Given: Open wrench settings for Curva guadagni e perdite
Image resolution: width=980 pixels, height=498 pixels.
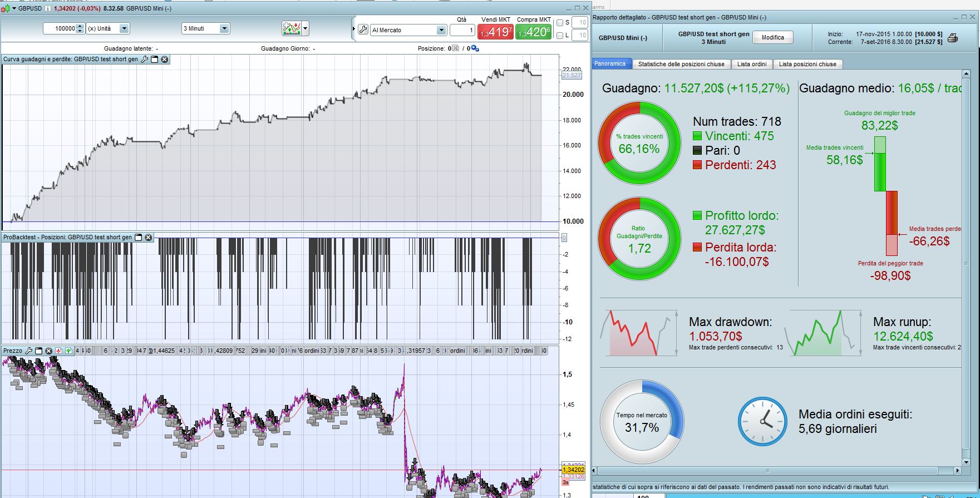Looking at the screenshot, I should (145, 59).
